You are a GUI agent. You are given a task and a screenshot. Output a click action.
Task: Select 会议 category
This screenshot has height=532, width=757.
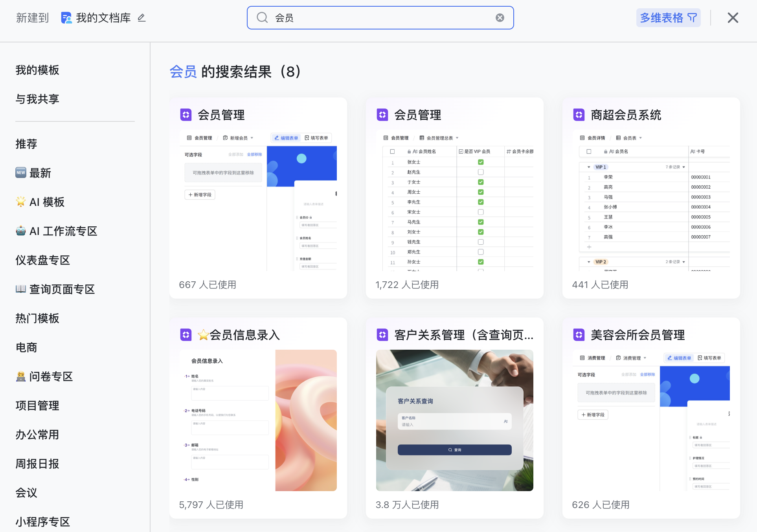(x=26, y=493)
